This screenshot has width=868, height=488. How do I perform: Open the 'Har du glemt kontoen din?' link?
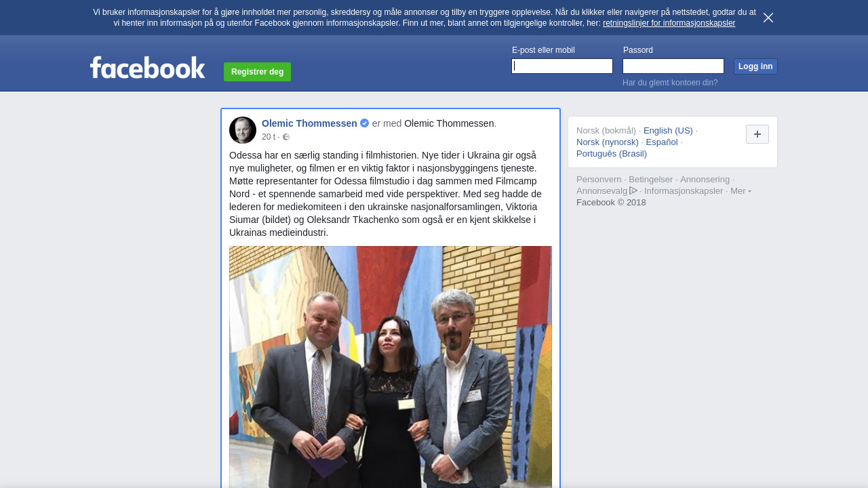[670, 83]
